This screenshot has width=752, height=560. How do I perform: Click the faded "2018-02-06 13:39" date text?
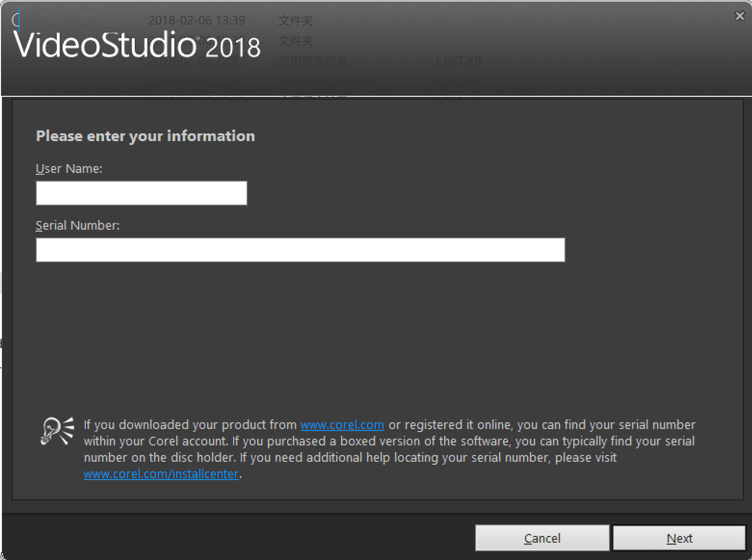(x=197, y=21)
